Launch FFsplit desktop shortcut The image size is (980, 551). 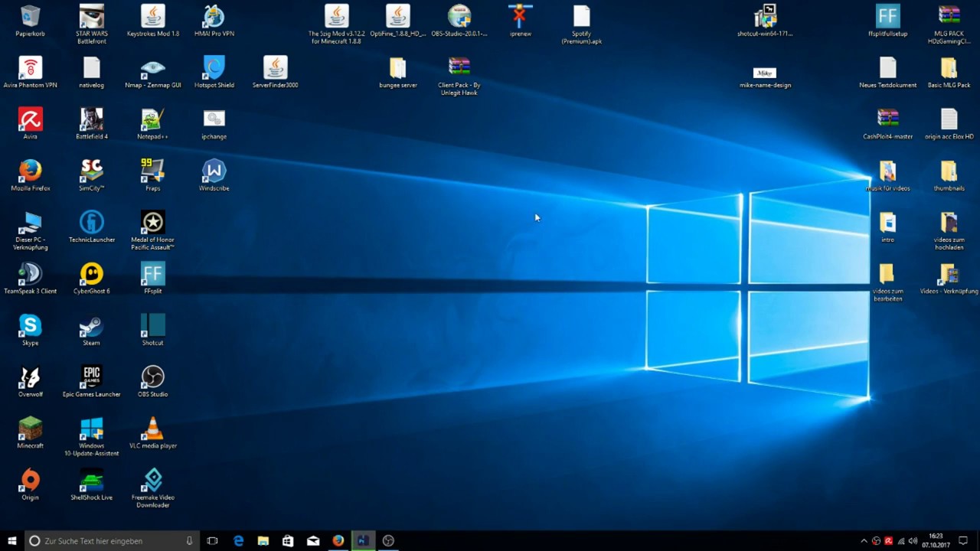pyautogui.click(x=153, y=274)
